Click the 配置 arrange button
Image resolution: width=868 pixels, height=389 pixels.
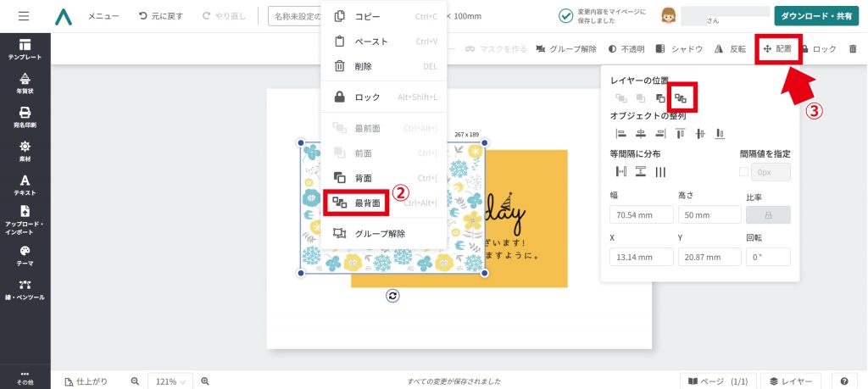click(x=777, y=49)
